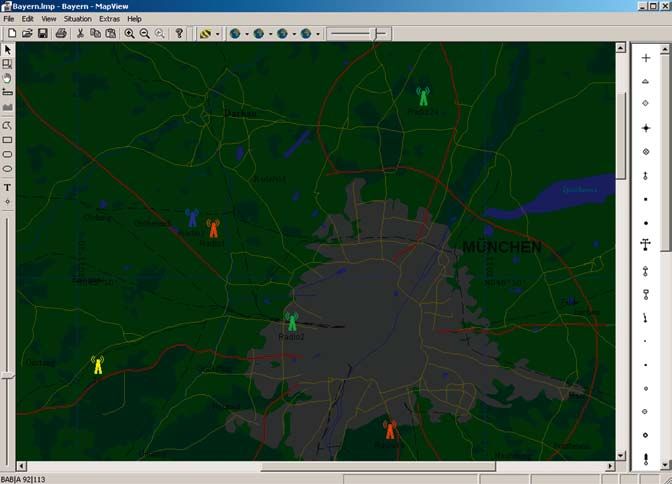Click the horizontal toolbar slider handle
The image size is (672, 484).
[x=376, y=33]
